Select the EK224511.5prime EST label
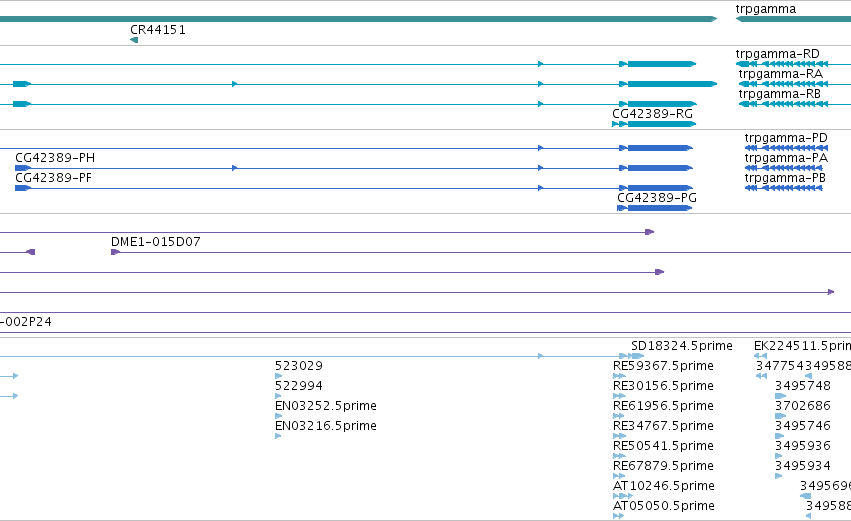Viewport: 851px width, 521px height. [x=802, y=346]
